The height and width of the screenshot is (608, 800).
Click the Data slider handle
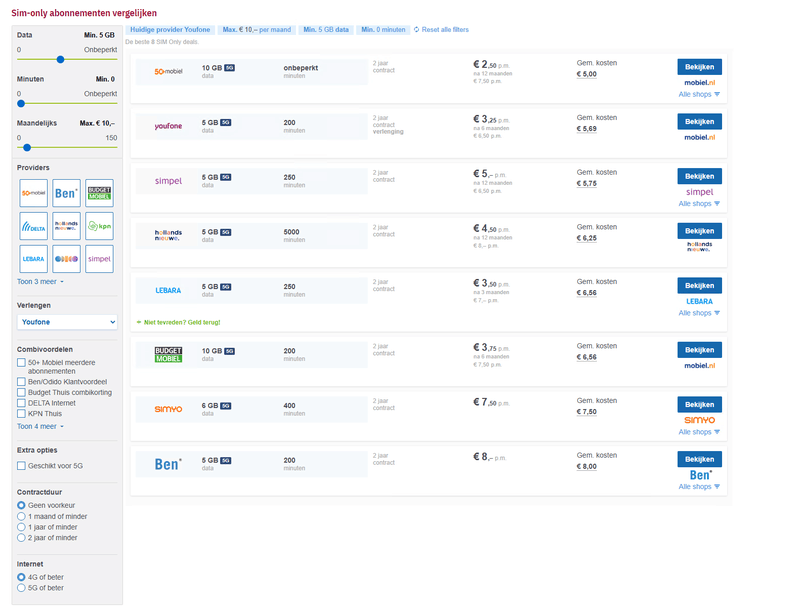pos(60,59)
